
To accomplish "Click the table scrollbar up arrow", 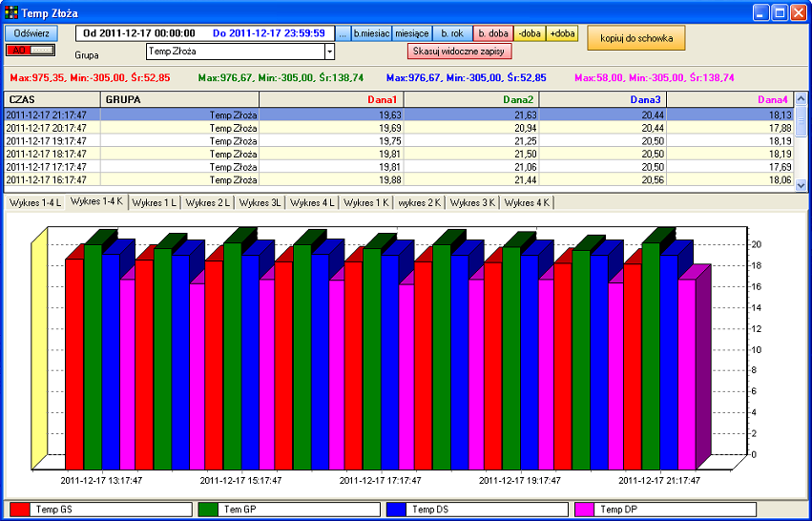I will [x=801, y=98].
